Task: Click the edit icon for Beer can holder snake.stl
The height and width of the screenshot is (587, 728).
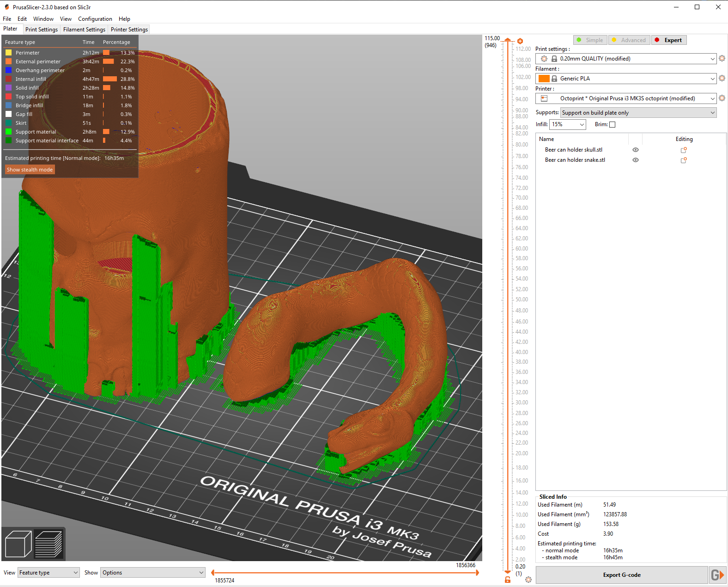Action: [684, 160]
